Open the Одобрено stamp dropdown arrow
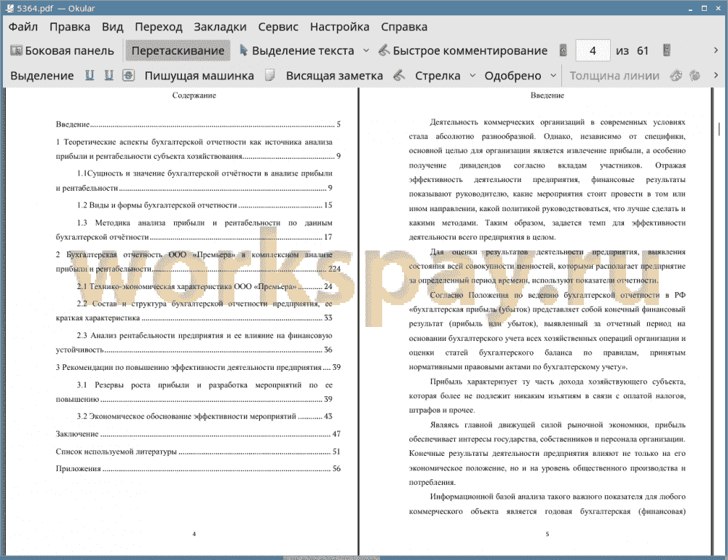 click(x=553, y=76)
